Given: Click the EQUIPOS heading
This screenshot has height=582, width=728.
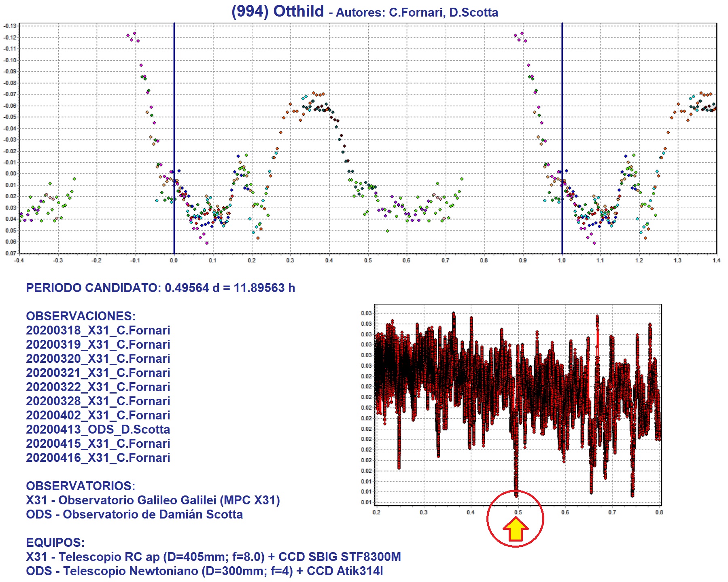Looking at the screenshot, I should 55,542.
